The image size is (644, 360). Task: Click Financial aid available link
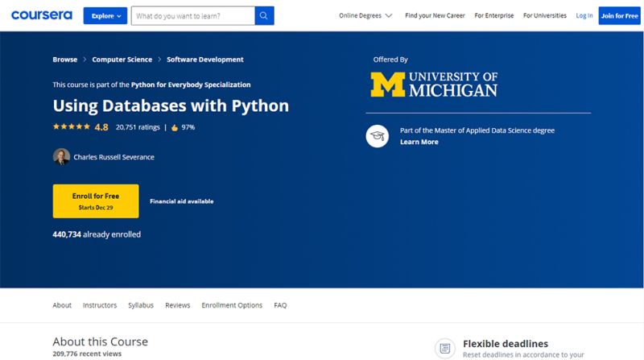click(x=182, y=201)
